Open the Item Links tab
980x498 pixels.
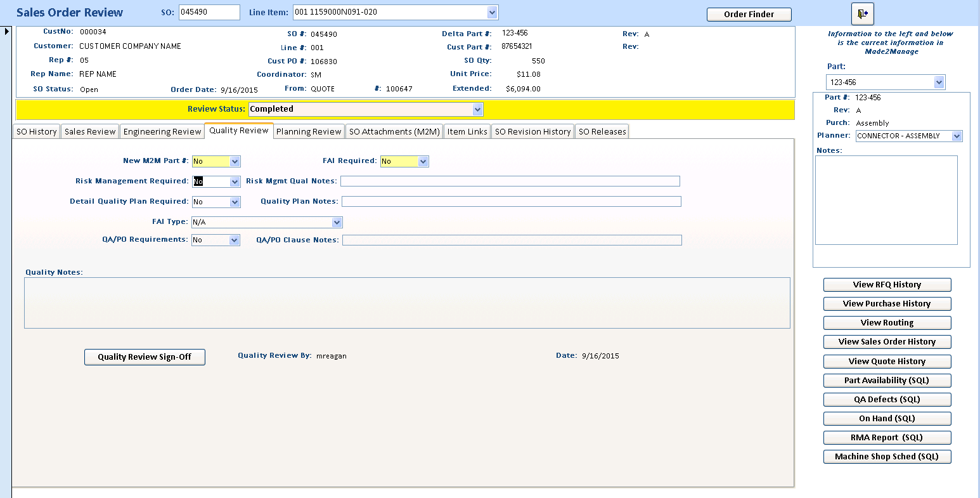pos(467,131)
